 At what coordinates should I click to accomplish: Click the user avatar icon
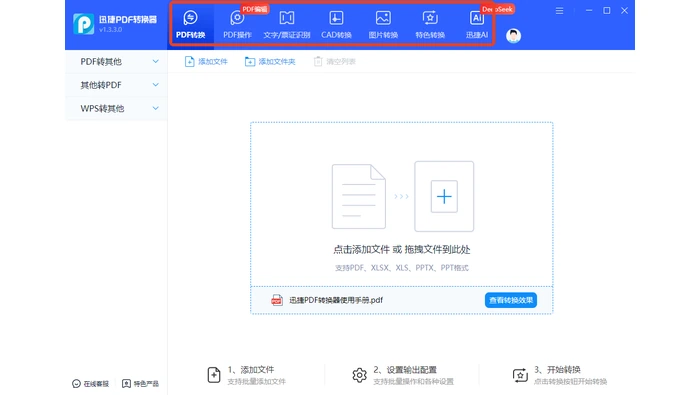coord(513,36)
